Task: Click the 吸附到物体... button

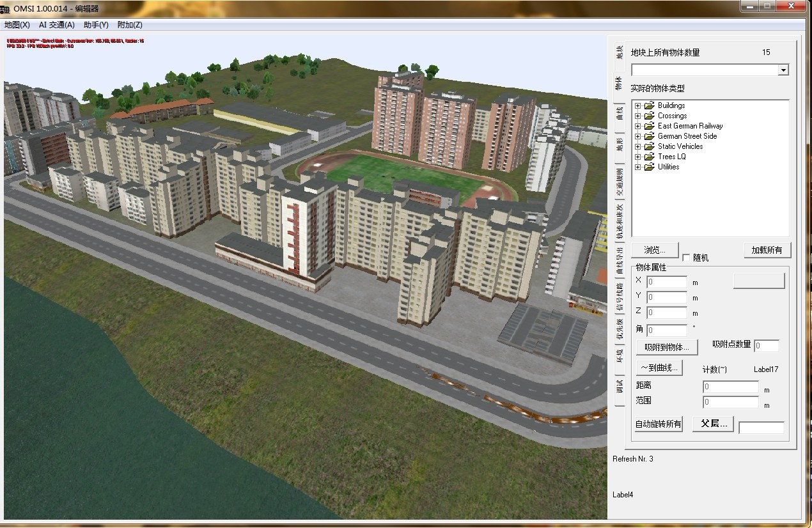Action: click(666, 347)
